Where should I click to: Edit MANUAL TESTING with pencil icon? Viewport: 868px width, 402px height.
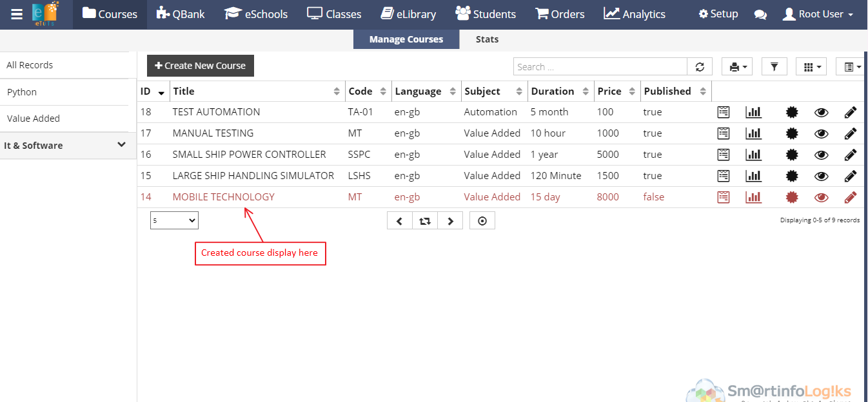(x=851, y=133)
